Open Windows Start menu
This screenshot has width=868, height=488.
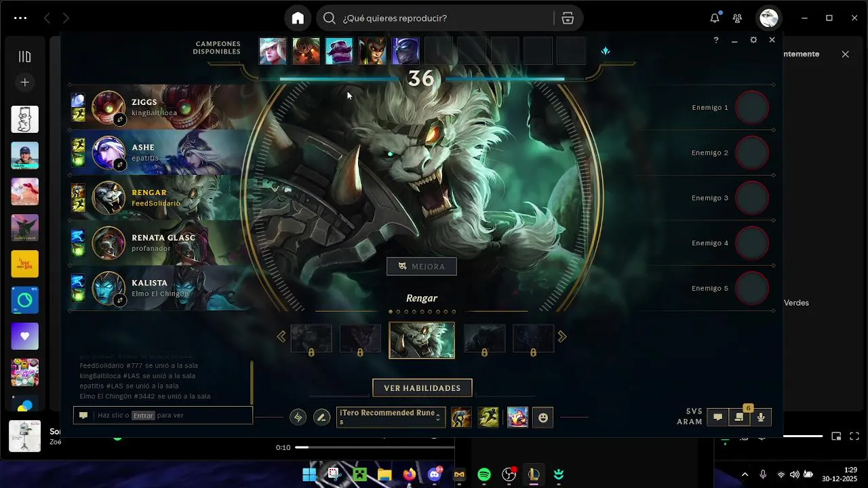pos(309,474)
